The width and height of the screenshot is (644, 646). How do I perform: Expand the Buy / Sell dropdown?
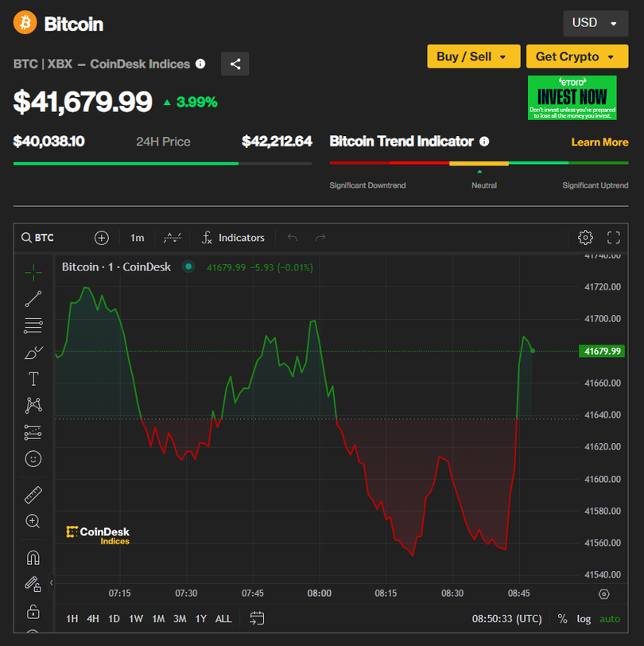click(x=473, y=56)
